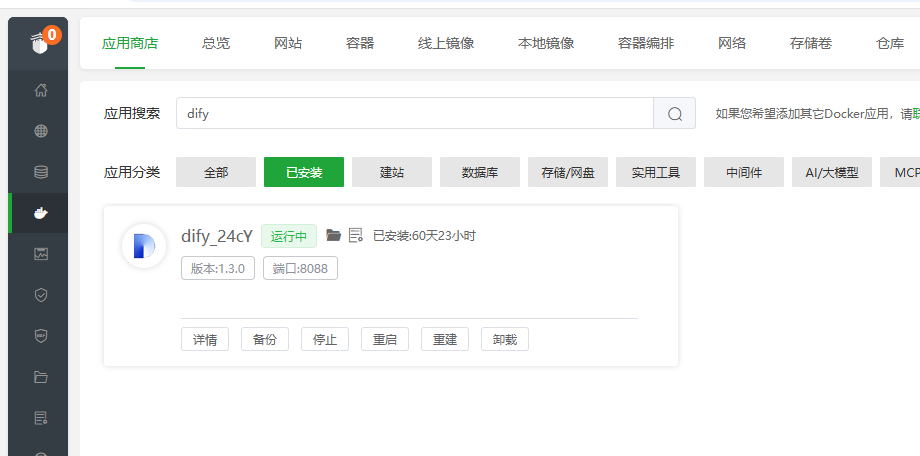Screen dimensions: 920x456
Task: Select the Docker whale sidebar icon
Action: (41, 213)
